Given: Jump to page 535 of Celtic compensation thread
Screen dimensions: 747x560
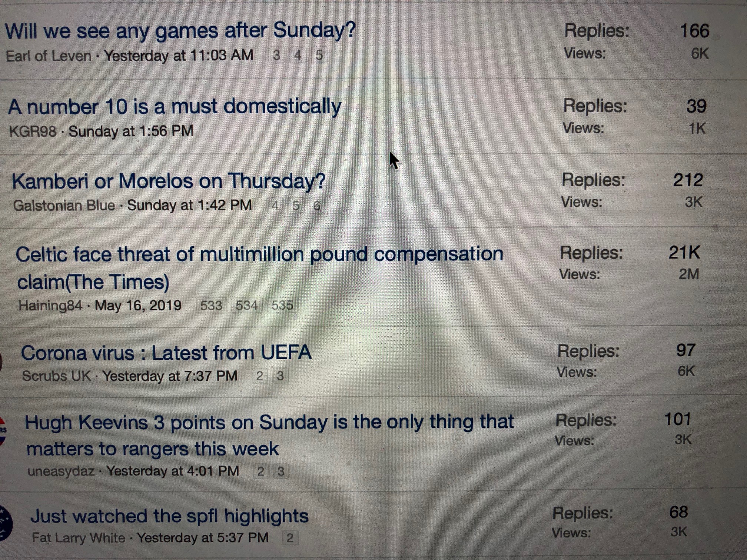Looking at the screenshot, I should tap(282, 306).
